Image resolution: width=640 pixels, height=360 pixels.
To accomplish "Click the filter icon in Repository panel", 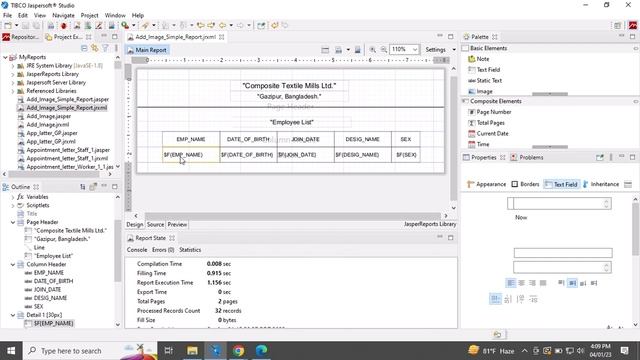I will [x=105, y=48].
